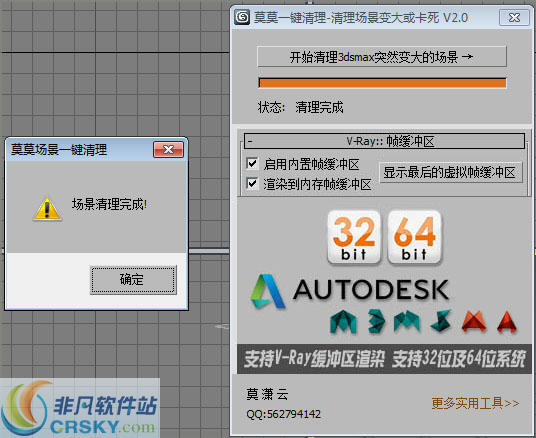
Task: Click the app icon in the V2.0 title bar
Action: tap(242, 17)
